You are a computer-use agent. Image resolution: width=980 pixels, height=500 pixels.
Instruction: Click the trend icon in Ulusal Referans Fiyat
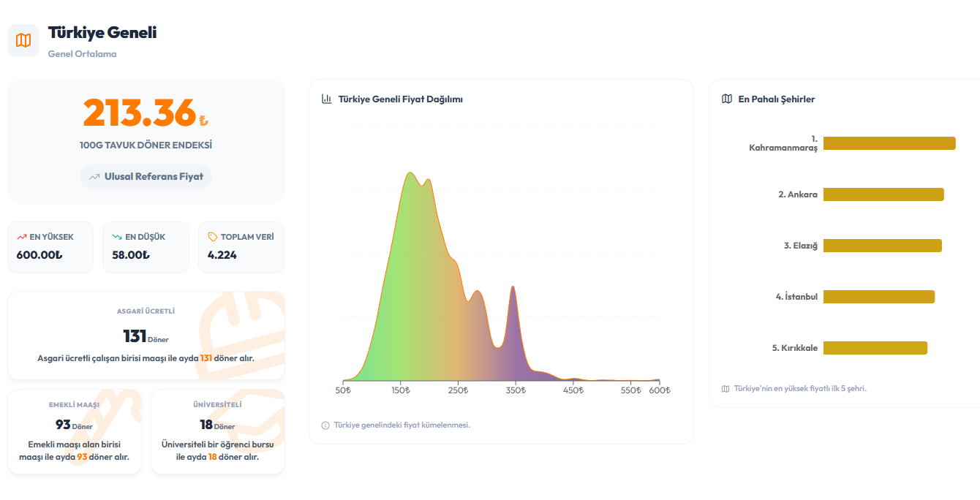(94, 177)
